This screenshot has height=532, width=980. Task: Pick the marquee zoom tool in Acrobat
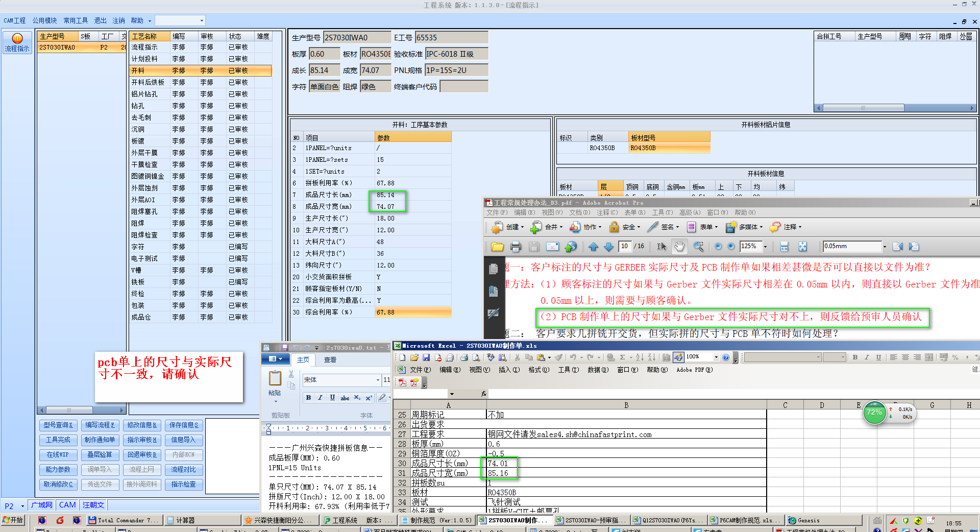tap(698, 247)
